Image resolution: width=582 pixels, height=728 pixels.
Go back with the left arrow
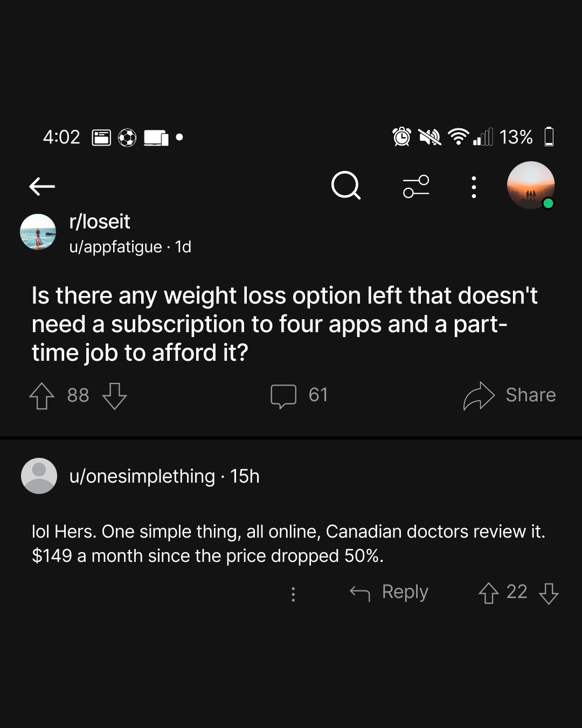click(42, 187)
